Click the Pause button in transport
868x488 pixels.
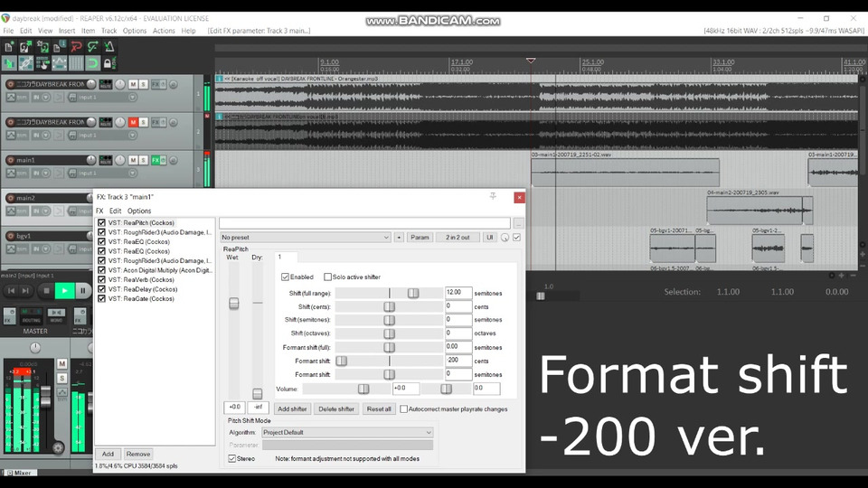[83, 290]
